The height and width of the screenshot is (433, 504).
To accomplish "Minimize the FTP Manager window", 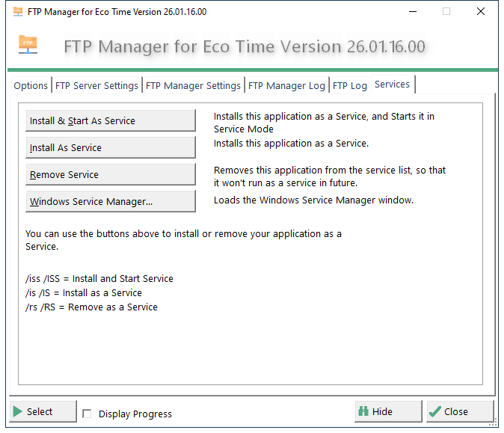I will [413, 11].
